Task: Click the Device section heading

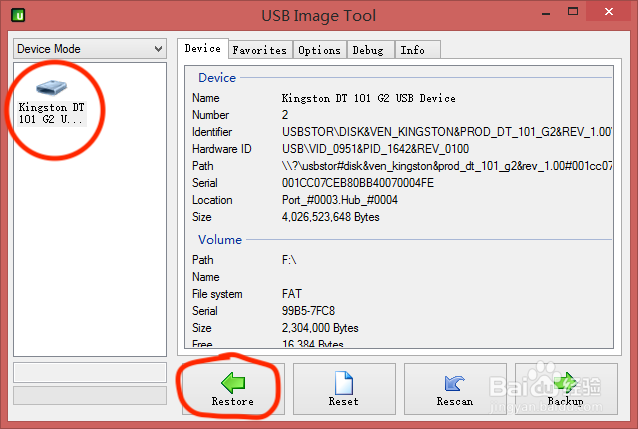Action: 217,77
